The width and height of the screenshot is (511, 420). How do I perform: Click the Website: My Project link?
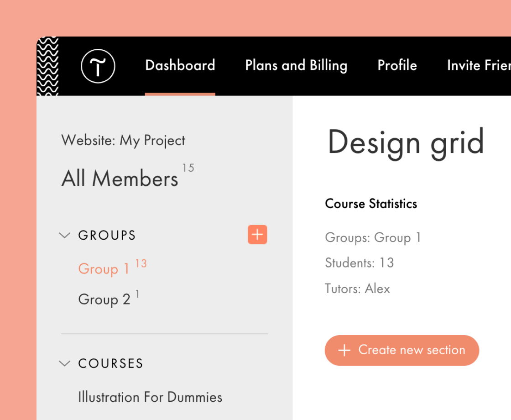(123, 140)
